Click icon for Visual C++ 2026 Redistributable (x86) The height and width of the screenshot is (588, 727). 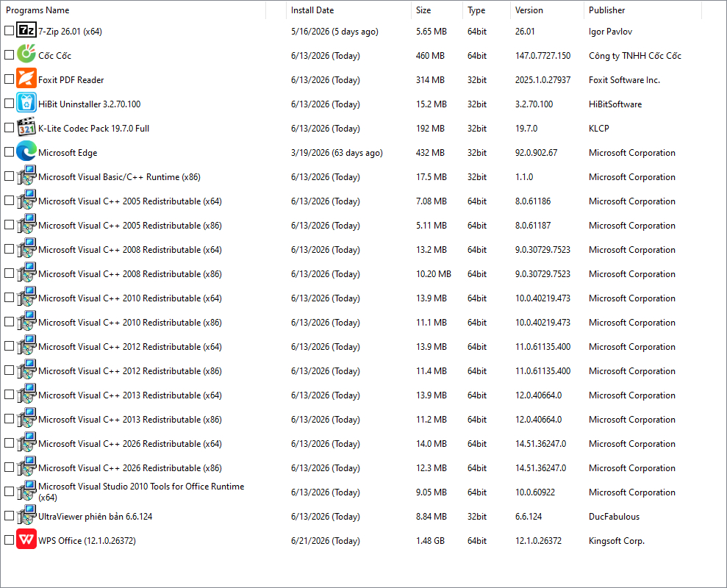pos(26,467)
